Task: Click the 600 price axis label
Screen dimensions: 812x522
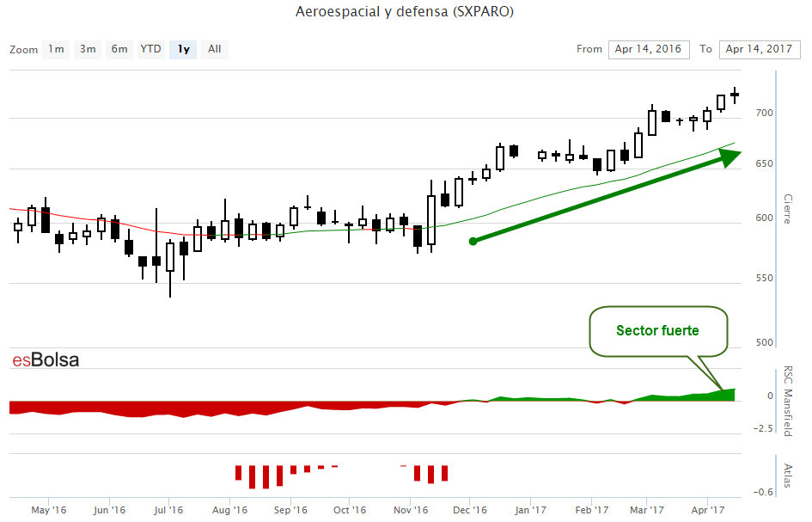Action: pos(765,218)
